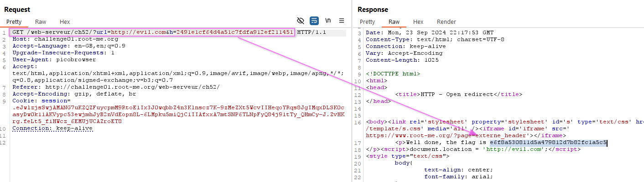Switch Request view to Hex tab
The image size is (644, 182).
(65, 21)
